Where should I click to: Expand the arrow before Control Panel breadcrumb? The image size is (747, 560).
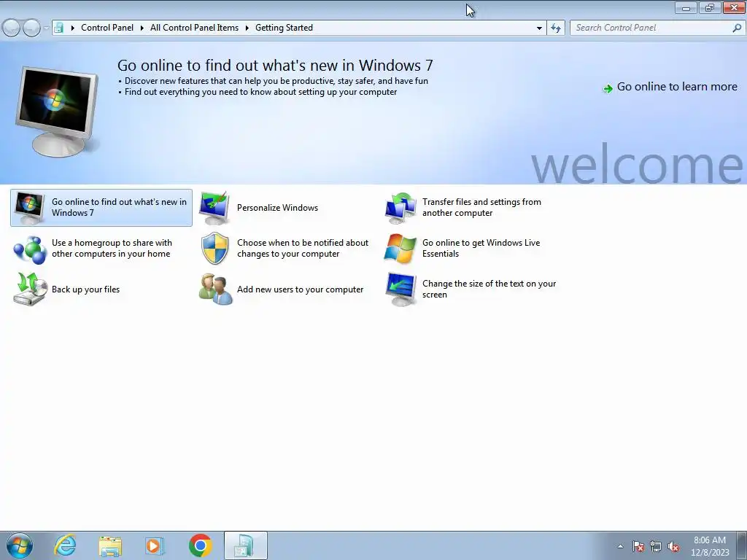72,28
